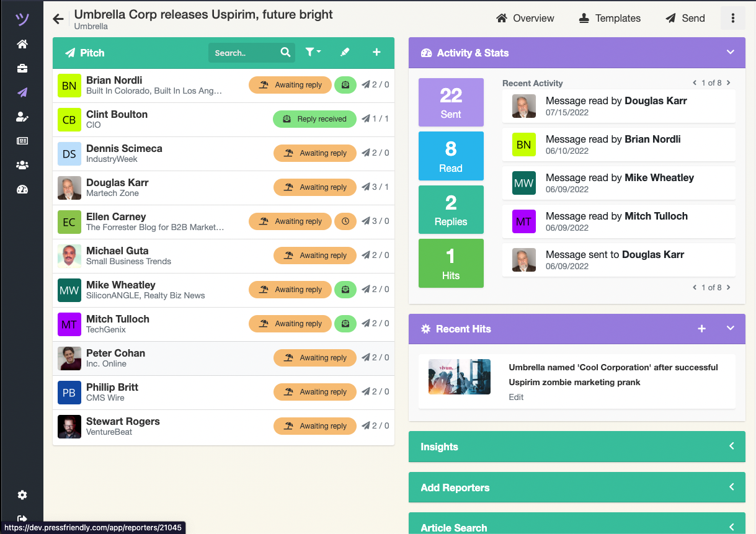Screen dimensions: 756x534
Task: Click the green reply icon on Mike Wheatley's row
Action: [345, 290]
